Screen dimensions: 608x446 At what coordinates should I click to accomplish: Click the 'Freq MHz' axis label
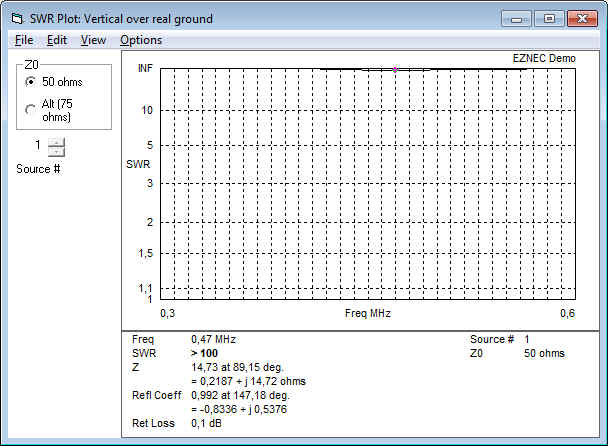click(368, 313)
